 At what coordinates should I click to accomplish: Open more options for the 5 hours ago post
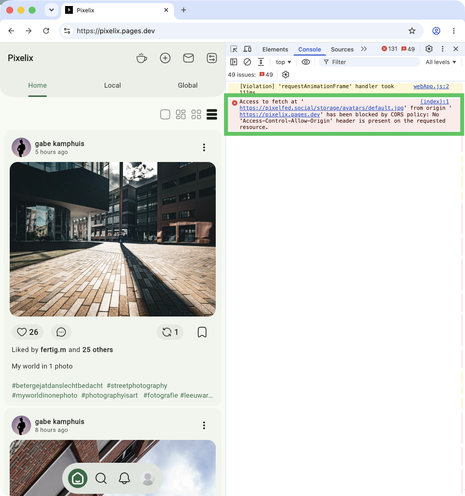point(204,147)
